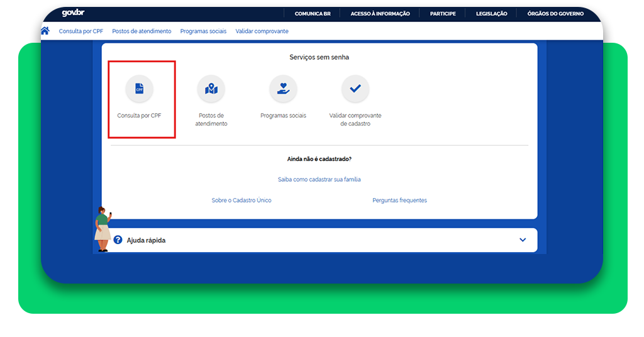Open the Postos de atendimento map icon
Viewport: 644px width, 337px height.
(211, 89)
